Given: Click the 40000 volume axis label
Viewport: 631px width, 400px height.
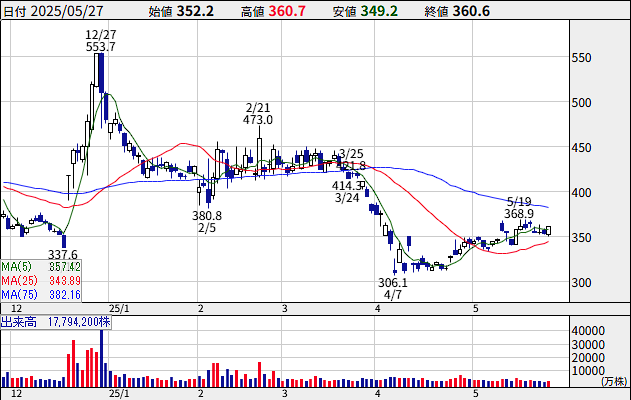Looking at the screenshot, I should (588, 331).
